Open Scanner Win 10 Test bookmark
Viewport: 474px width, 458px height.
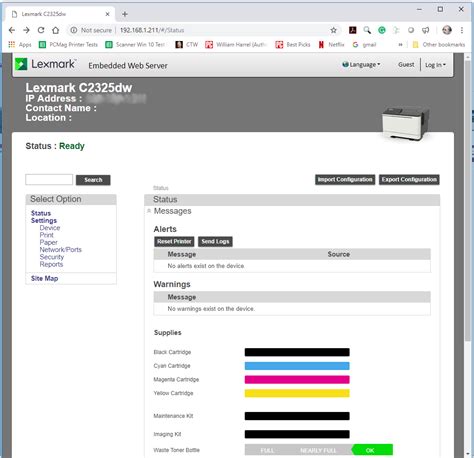coord(135,44)
